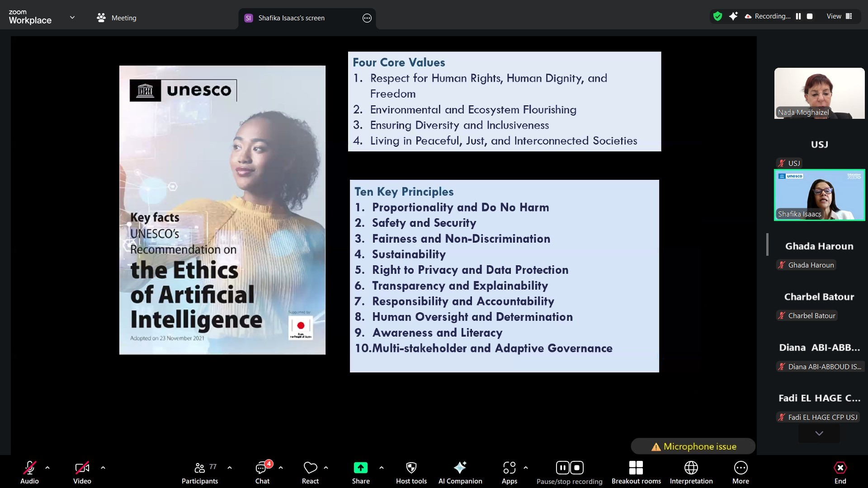This screenshot has width=868, height=488.
Task: Open Breakout rooms
Action: (636, 472)
